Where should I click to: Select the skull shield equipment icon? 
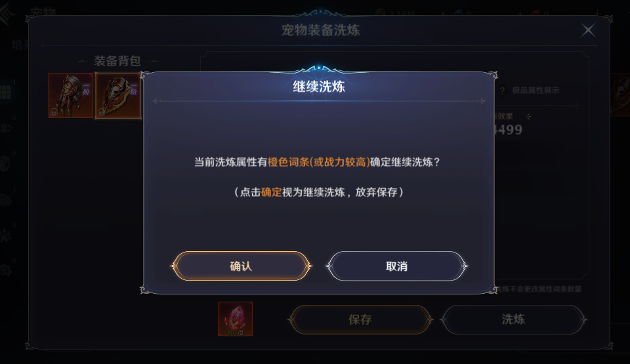point(118,96)
